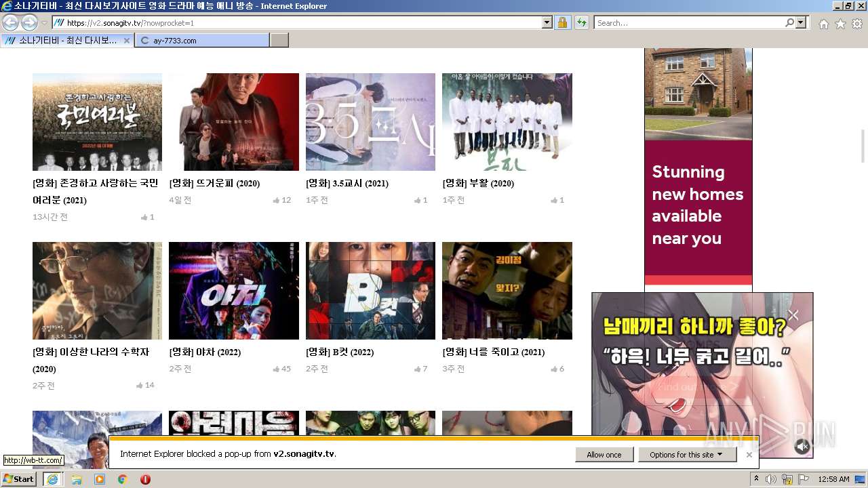Screen dimensions: 868x488
Task: Open link [영화] 3.5교시 (2021)
Action: click(347, 183)
